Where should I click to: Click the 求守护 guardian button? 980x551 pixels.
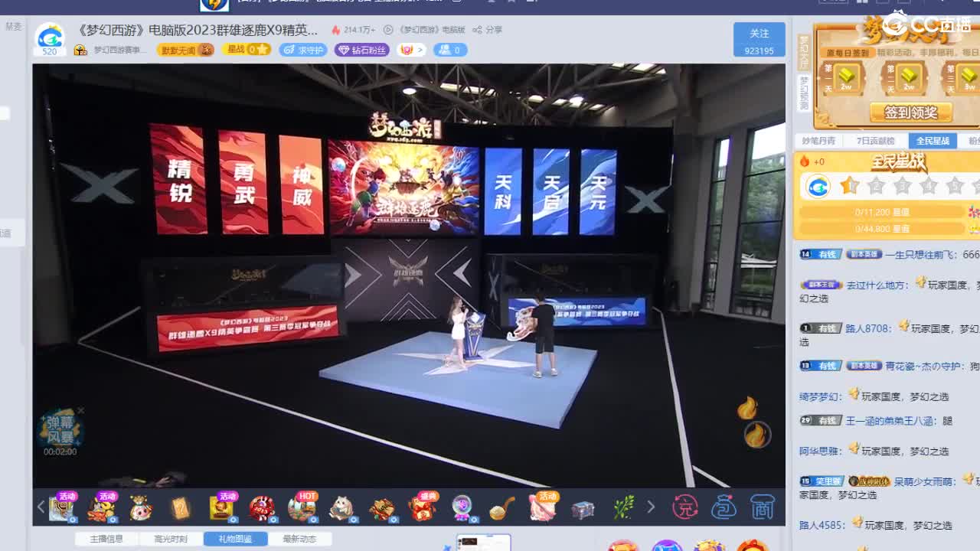point(303,50)
